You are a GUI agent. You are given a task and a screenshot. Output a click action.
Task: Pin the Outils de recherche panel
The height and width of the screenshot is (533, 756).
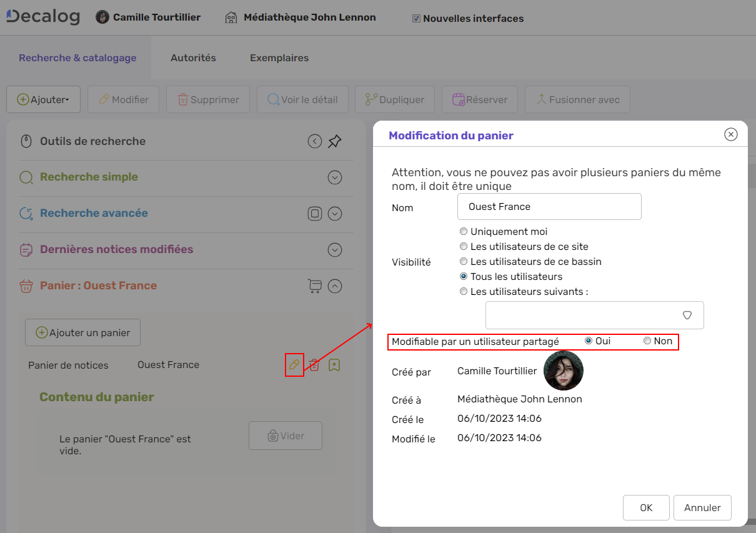pyautogui.click(x=335, y=141)
